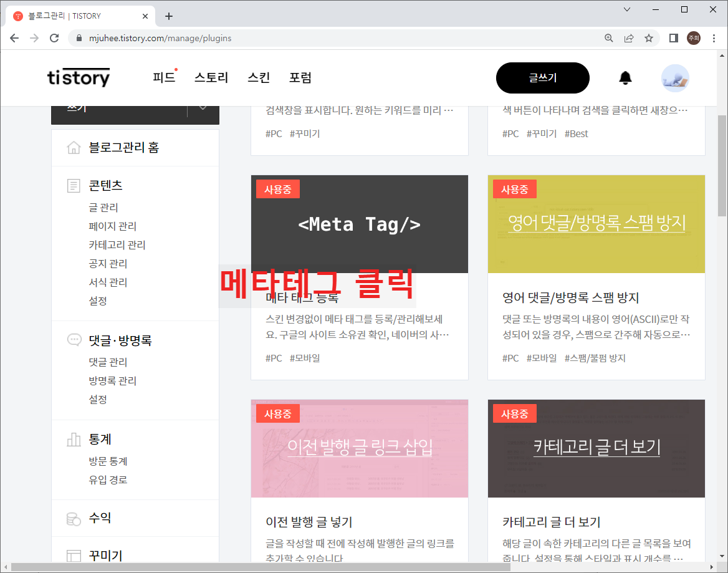Open the 포럼 menu
Image resolution: width=728 pixels, height=573 pixels.
[x=300, y=77]
